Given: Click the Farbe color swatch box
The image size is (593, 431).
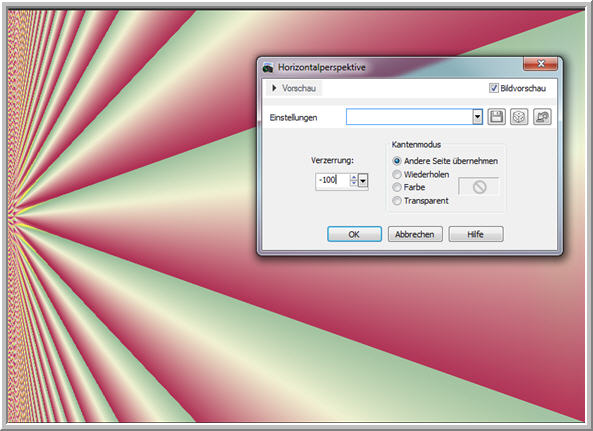Looking at the screenshot, I should tap(479, 187).
